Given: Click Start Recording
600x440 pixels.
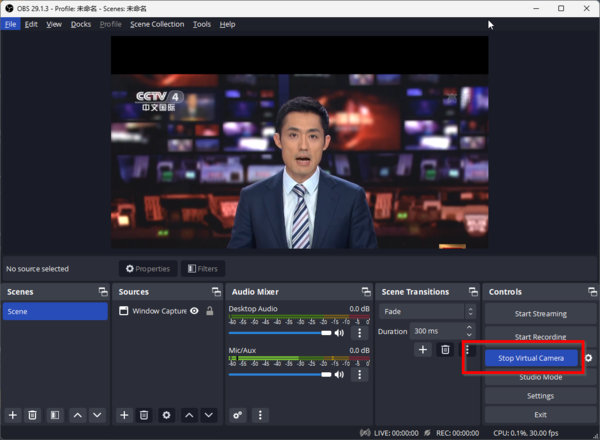Looking at the screenshot, I should (540, 335).
